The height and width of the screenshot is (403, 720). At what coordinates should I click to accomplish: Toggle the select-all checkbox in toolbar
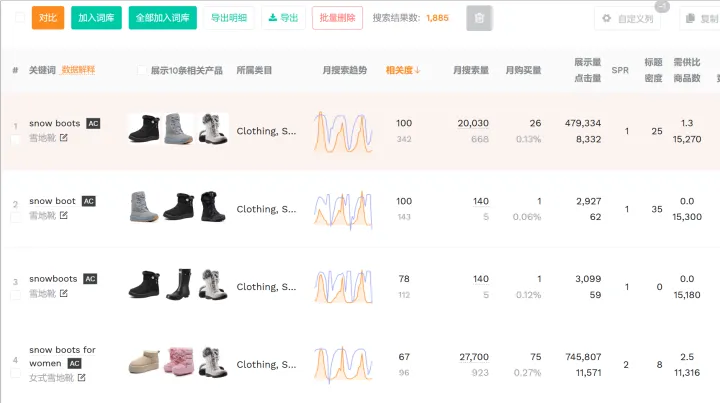point(20,17)
